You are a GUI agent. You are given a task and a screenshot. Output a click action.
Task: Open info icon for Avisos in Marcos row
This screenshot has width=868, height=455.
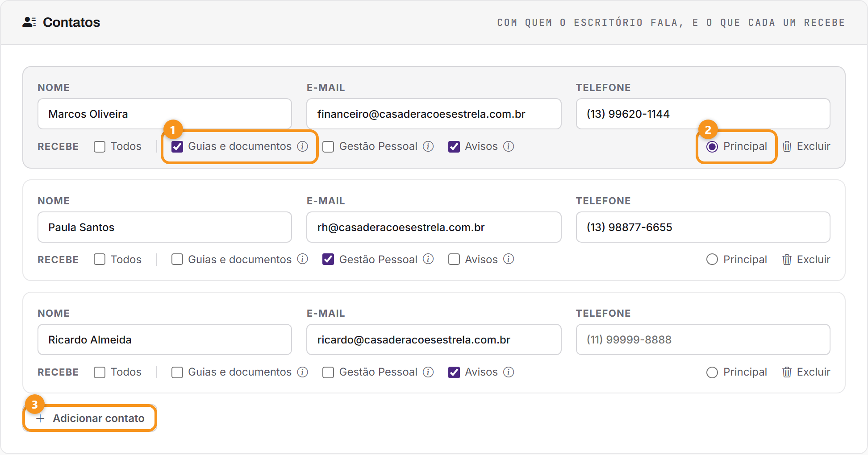[x=509, y=146]
